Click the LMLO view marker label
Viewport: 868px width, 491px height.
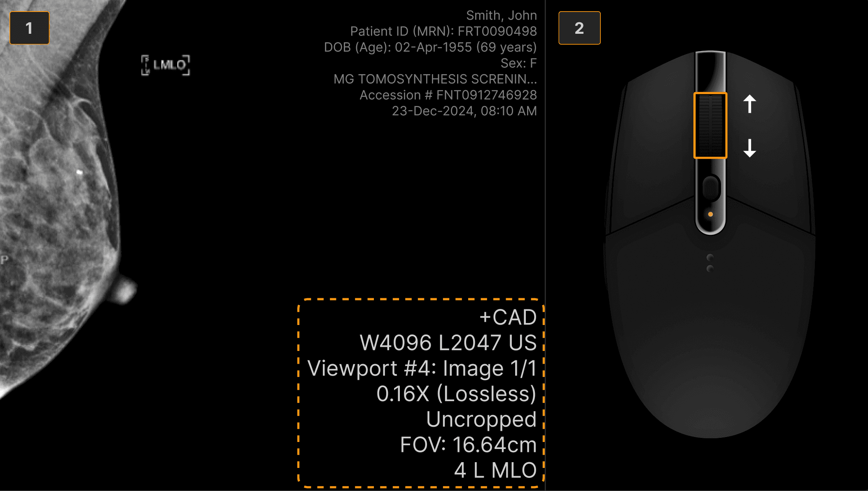pos(166,65)
